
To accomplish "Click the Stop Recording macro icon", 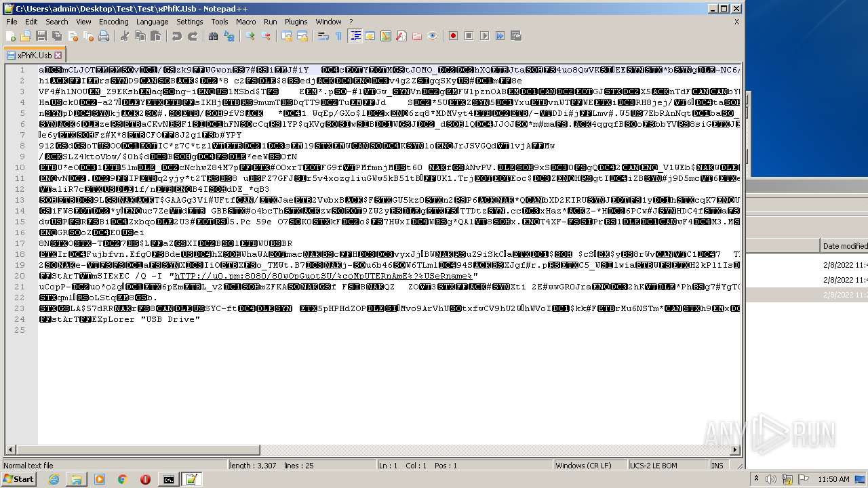I will [x=469, y=36].
